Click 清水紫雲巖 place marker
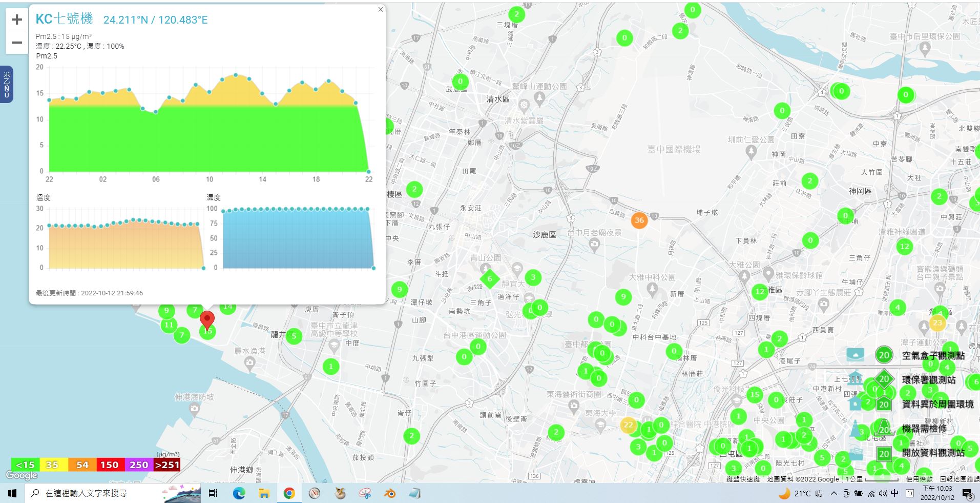This screenshot has width=980, height=503. pyautogui.click(x=524, y=106)
